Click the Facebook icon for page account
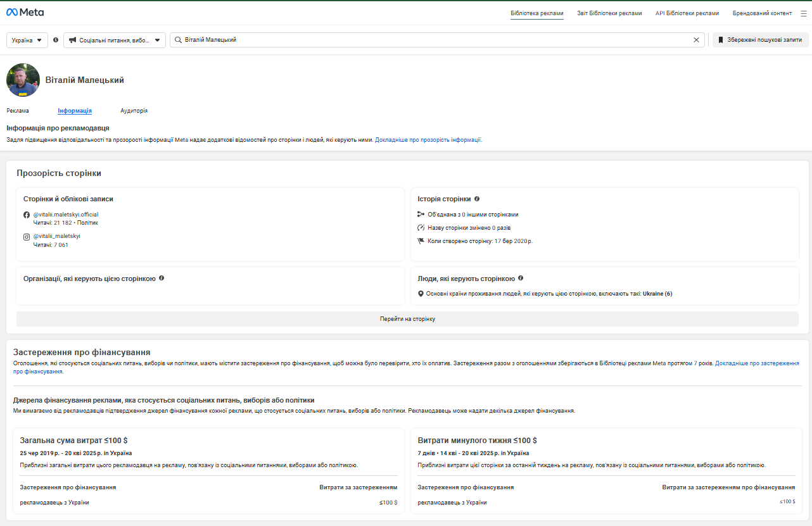812x526 pixels. pos(27,215)
